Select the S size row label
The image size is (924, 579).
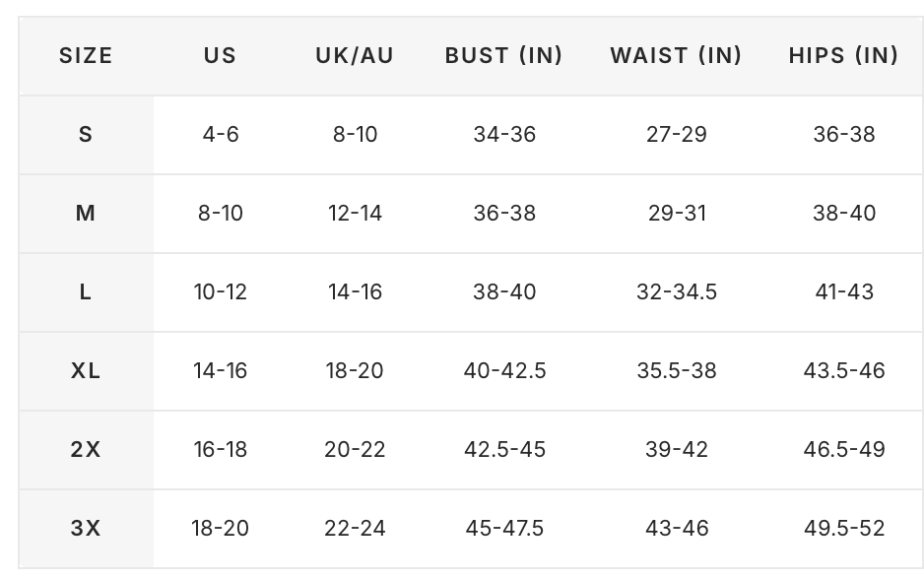(86, 135)
